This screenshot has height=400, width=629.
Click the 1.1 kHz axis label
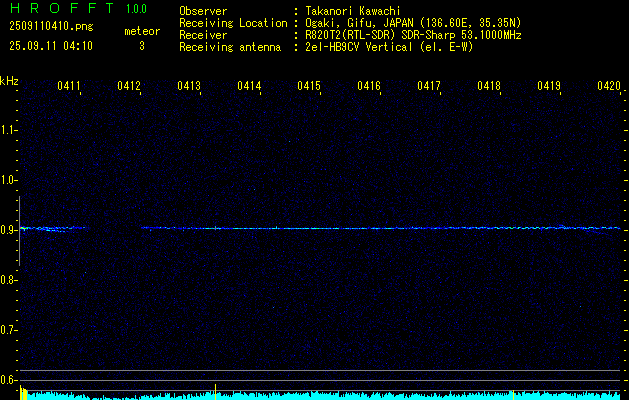click(8, 130)
